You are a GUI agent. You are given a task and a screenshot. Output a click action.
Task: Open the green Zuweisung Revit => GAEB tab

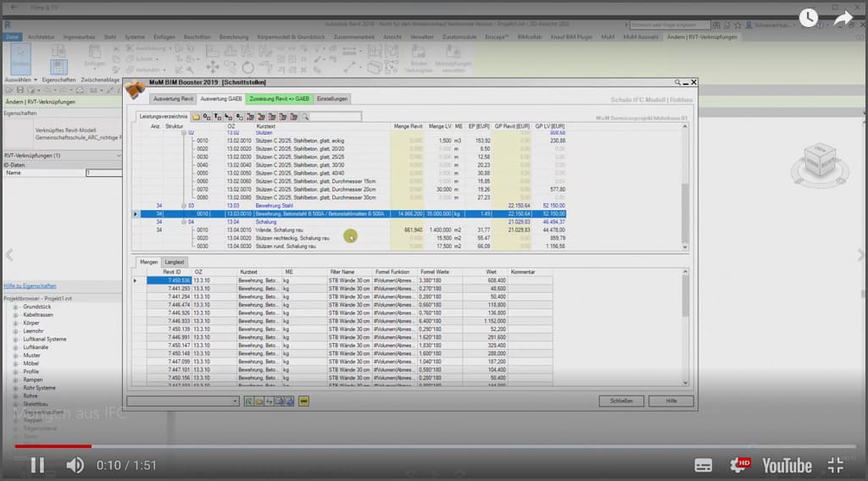tap(279, 99)
